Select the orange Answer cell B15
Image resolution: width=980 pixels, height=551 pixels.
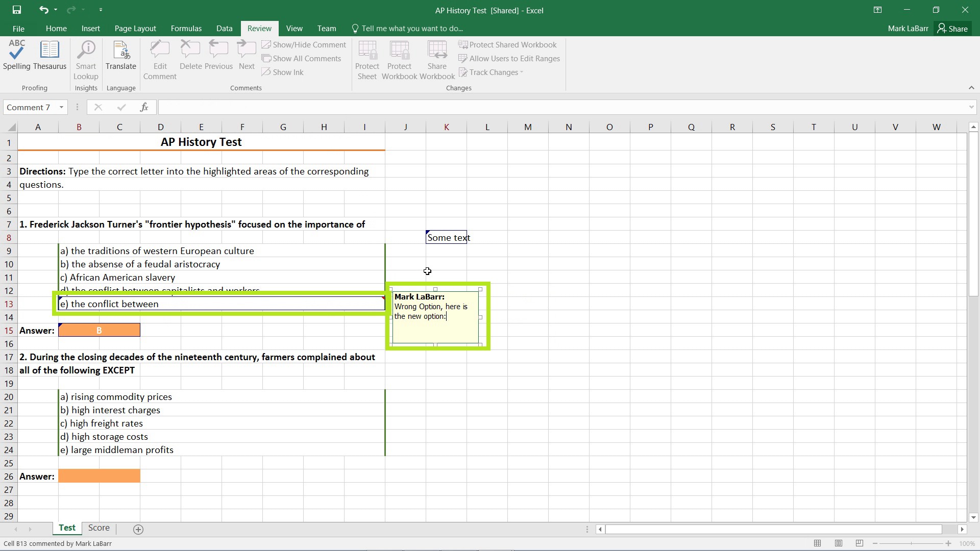[99, 330]
